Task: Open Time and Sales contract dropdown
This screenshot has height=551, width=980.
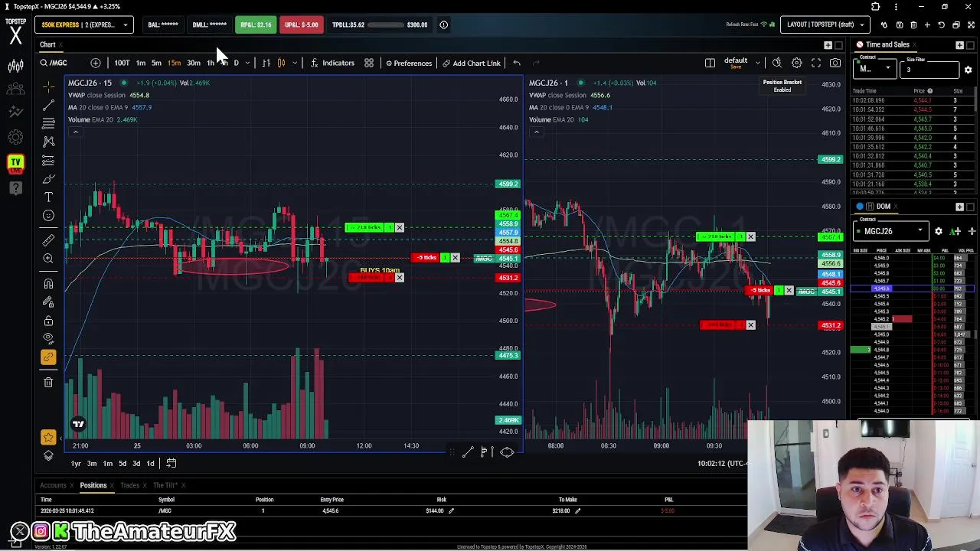Action: [874, 69]
